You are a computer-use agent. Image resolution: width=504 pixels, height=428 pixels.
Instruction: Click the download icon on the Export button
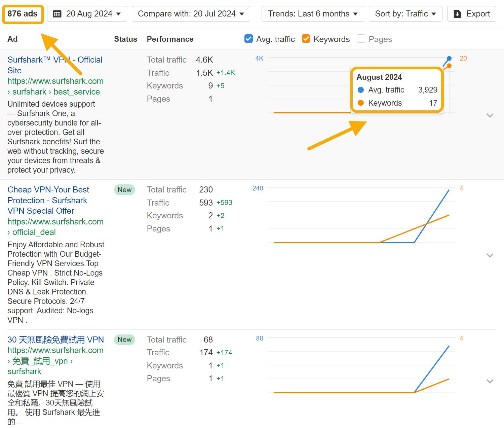(458, 13)
